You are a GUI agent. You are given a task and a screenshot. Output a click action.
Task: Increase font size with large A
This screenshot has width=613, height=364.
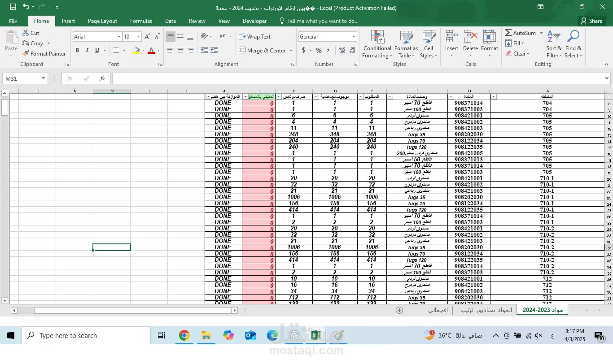(147, 37)
